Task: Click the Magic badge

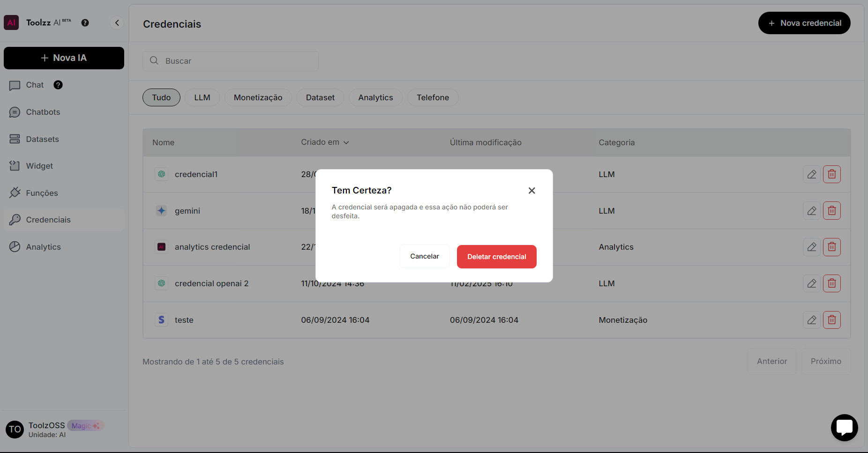Action: pos(85,425)
